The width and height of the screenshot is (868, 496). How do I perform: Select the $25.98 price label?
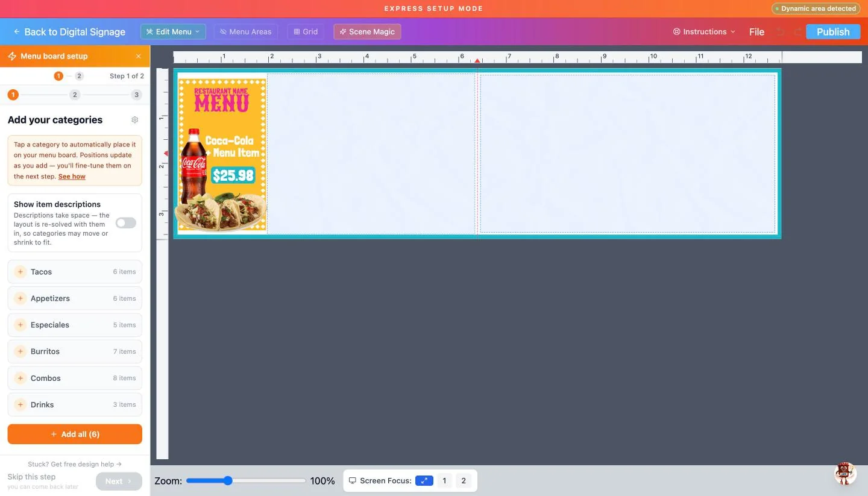[233, 175]
